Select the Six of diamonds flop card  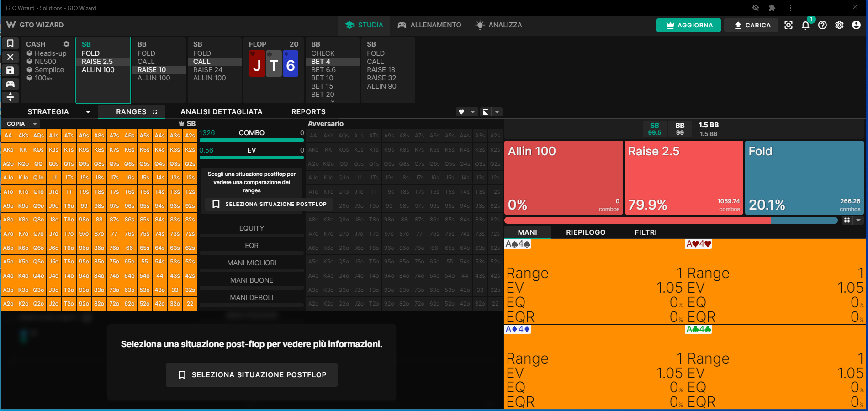pyautogui.click(x=291, y=63)
